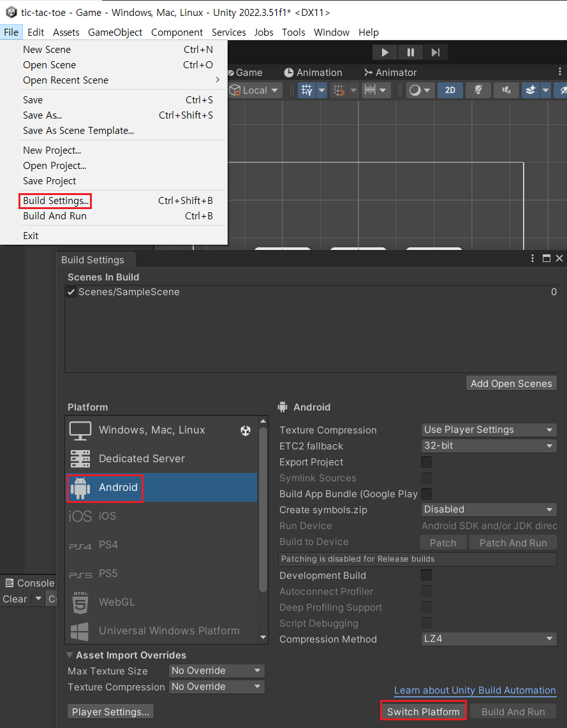The image size is (567, 728).
Task: Open the Build Settings window kebab menu
Action: pos(533,259)
